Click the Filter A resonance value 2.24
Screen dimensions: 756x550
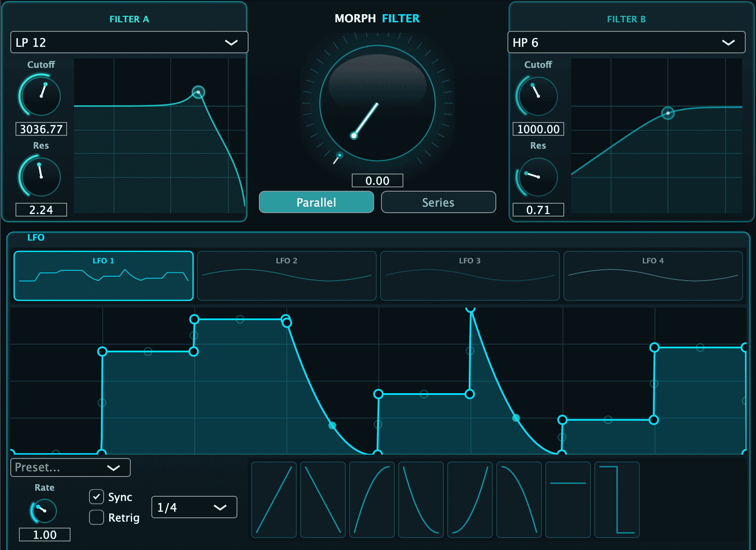click(x=41, y=210)
